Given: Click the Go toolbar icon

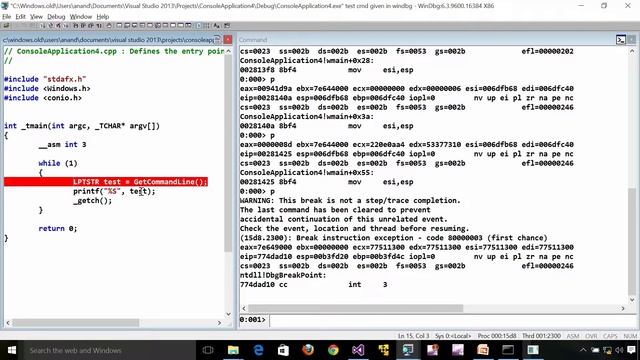Looking at the screenshot, I should pos(43,26).
